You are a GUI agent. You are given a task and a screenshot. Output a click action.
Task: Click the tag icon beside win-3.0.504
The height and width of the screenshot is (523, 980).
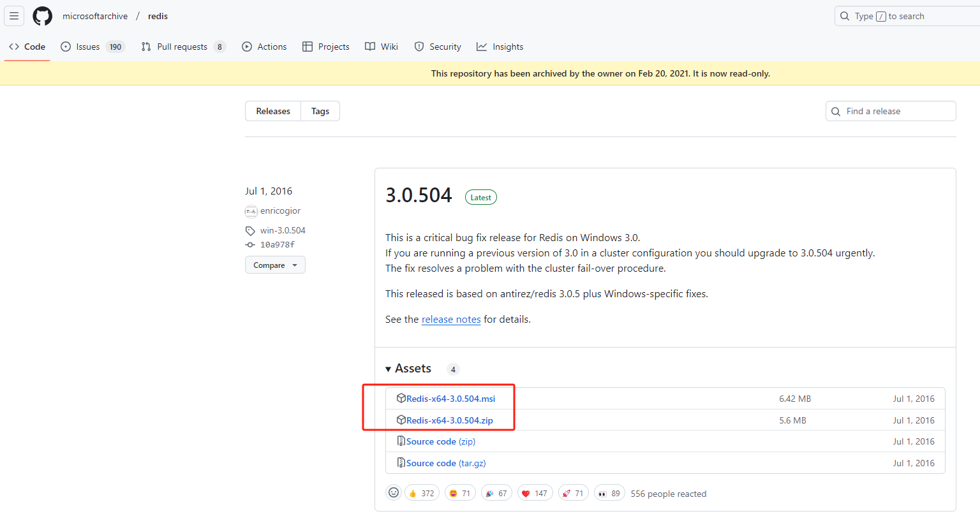point(249,230)
